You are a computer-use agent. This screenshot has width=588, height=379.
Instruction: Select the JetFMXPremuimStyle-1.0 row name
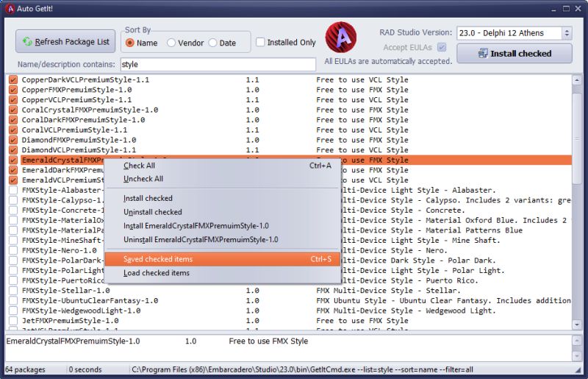tap(70, 321)
